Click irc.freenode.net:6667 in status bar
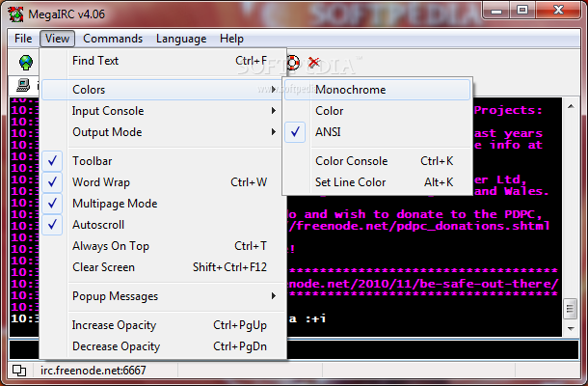The width and height of the screenshot is (588, 386). 93,371
